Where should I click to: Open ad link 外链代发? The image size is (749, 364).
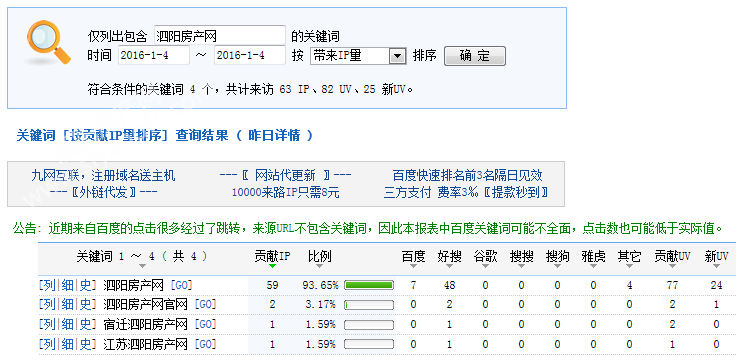[x=104, y=193]
